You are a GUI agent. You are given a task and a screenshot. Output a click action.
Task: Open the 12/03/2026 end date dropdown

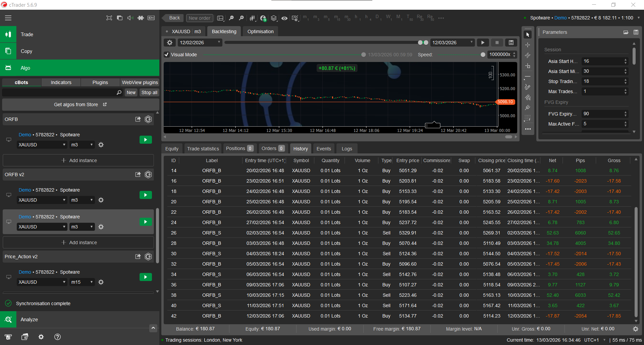coord(471,42)
